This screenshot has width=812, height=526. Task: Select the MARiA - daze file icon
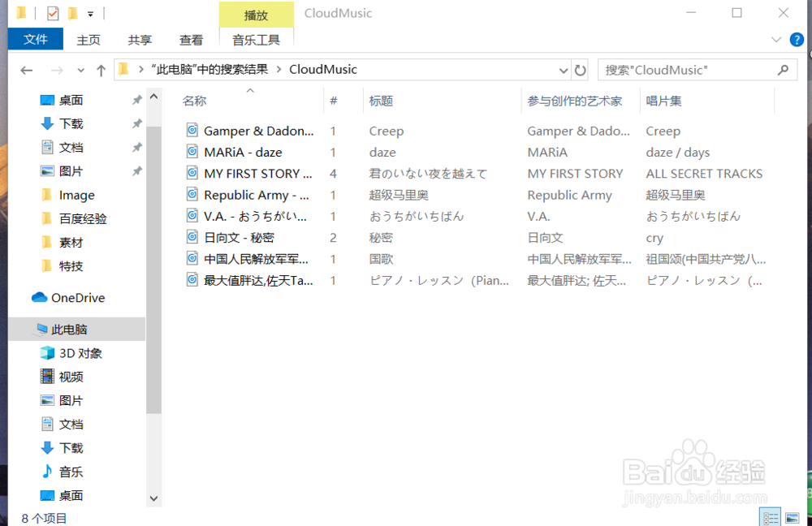pyautogui.click(x=192, y=151)
